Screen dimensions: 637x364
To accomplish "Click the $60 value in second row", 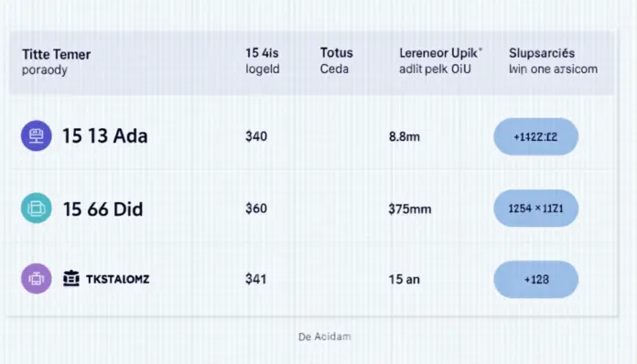I will point(256,209).
